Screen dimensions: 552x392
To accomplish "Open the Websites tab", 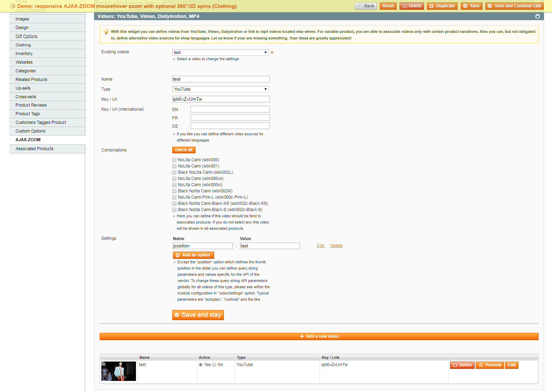I will (x=47, y=62).
